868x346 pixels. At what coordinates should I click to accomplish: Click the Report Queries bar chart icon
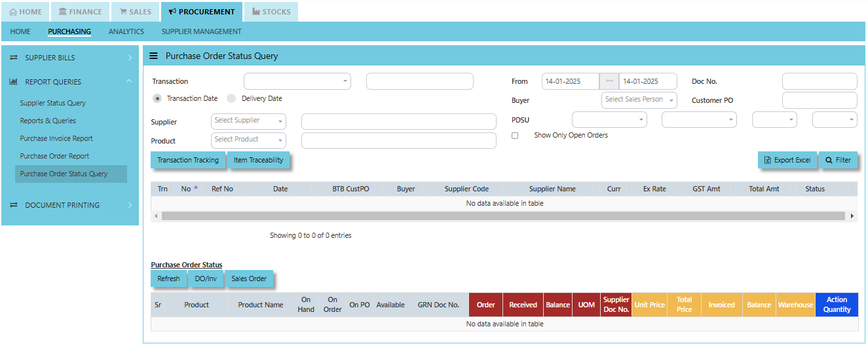click(14, 82)
